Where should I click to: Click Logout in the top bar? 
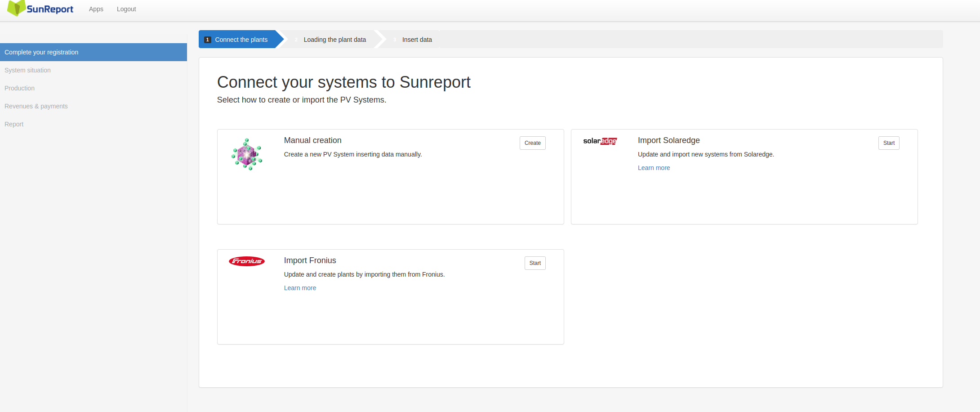(x=126, y=9)
